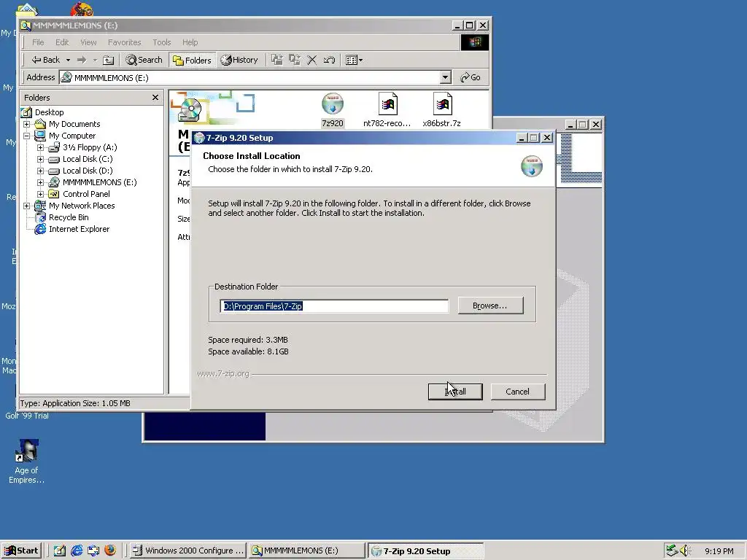Select Control Panel in folder tree
Screen dimensions: 747x560
tap(86, 194)
